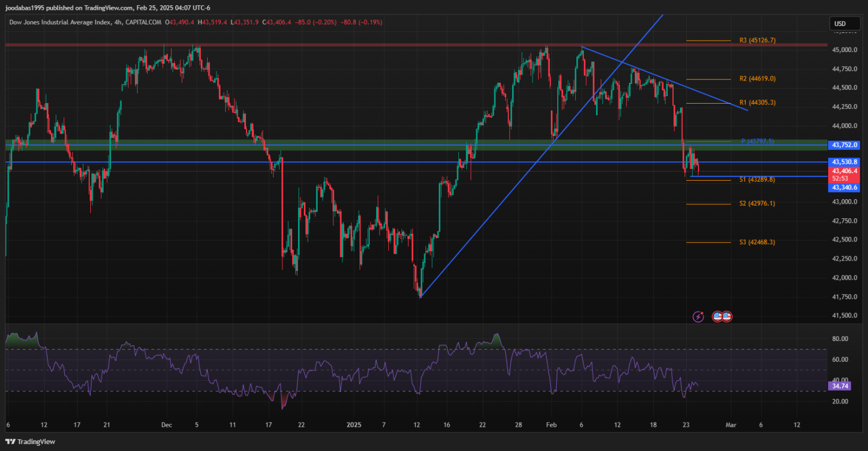Click the blue 43,530.8 price tag
Screen dimensions: 868x451
(x=845, y=162)
